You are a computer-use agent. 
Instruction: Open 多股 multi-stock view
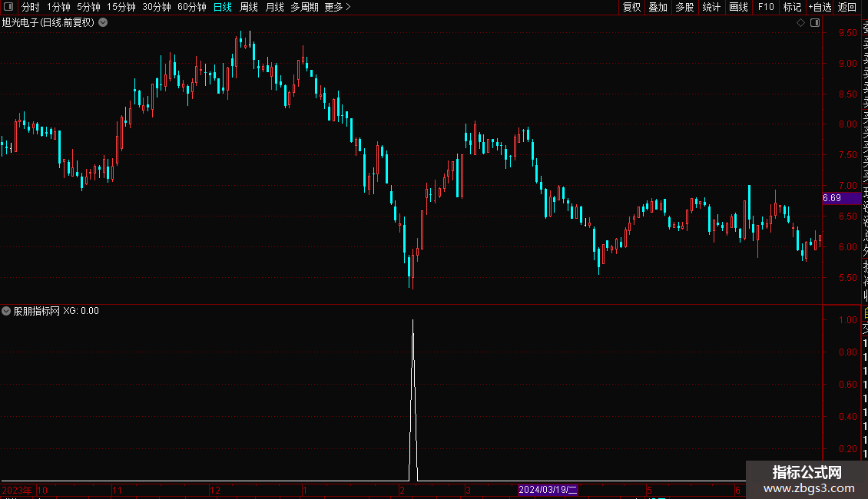[684, 7]
